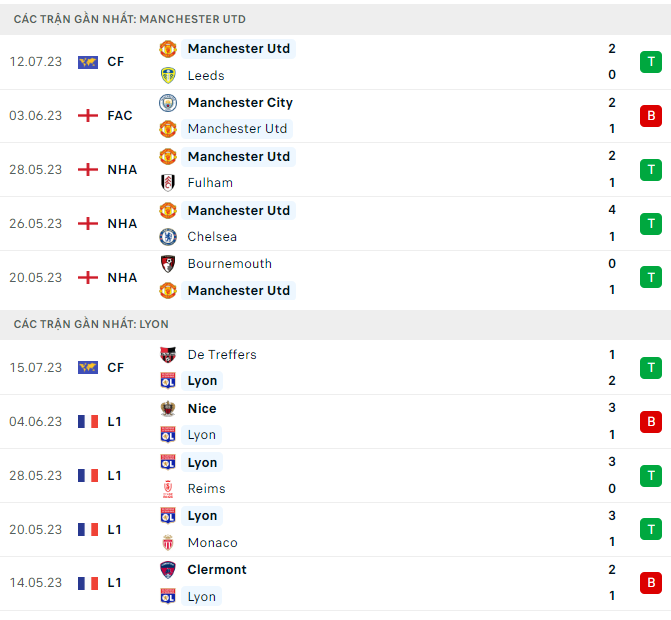Click the Chelsea club crest icon
This screenshot has height=620, width=671.
(x=168, y=237)
